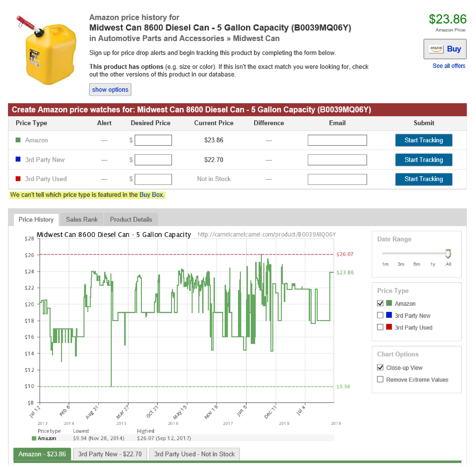Click the blue 3rd Party New swatch in the watch table
This screenshot has width=476, height=467.
point(18,159)
